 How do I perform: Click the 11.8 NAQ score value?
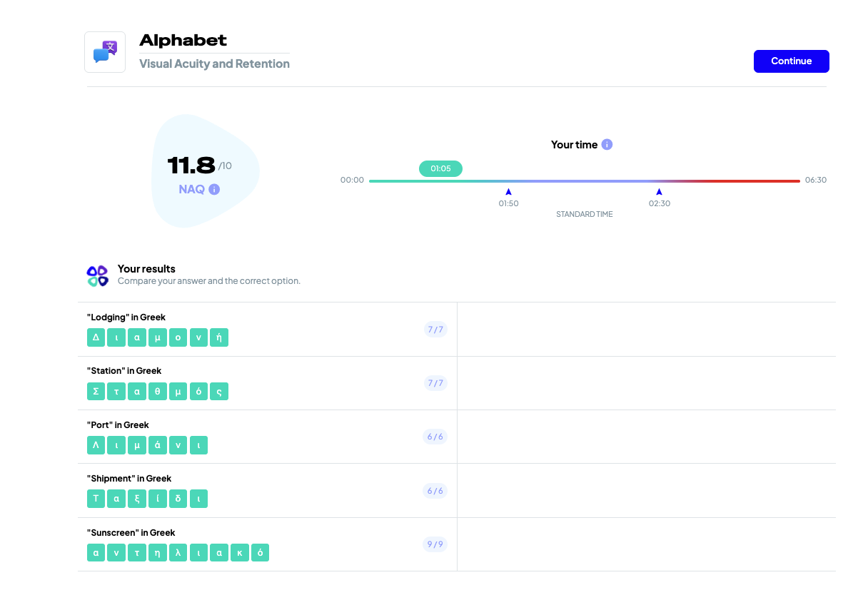[x=191, y=166]
